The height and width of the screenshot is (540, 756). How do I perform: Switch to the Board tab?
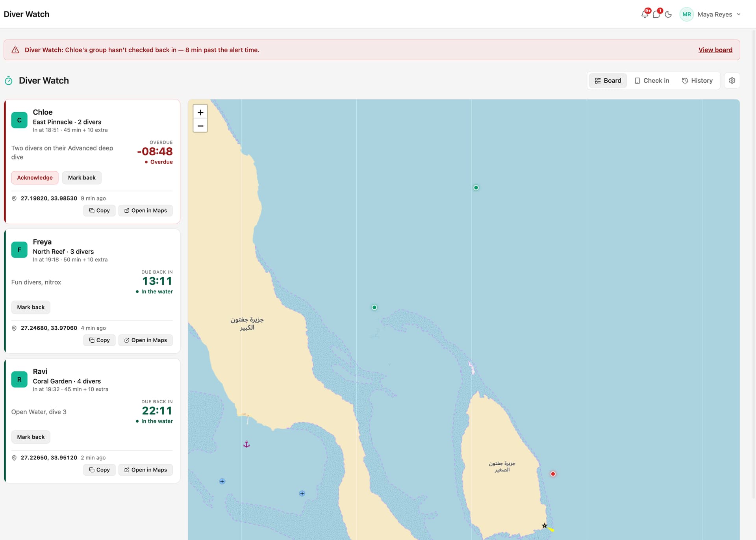(608, 80)
